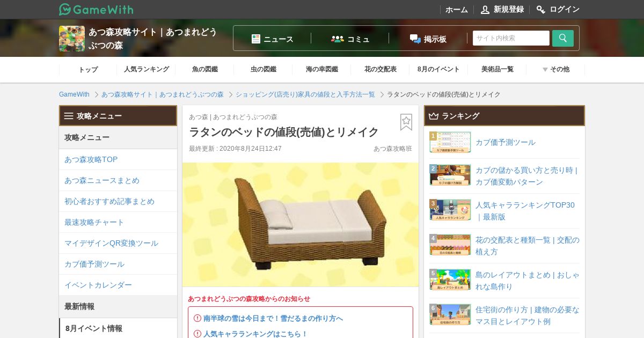Focus the サイト内検索 search field
The height and width of the screenshot is (338, 644).
(511, 38)
